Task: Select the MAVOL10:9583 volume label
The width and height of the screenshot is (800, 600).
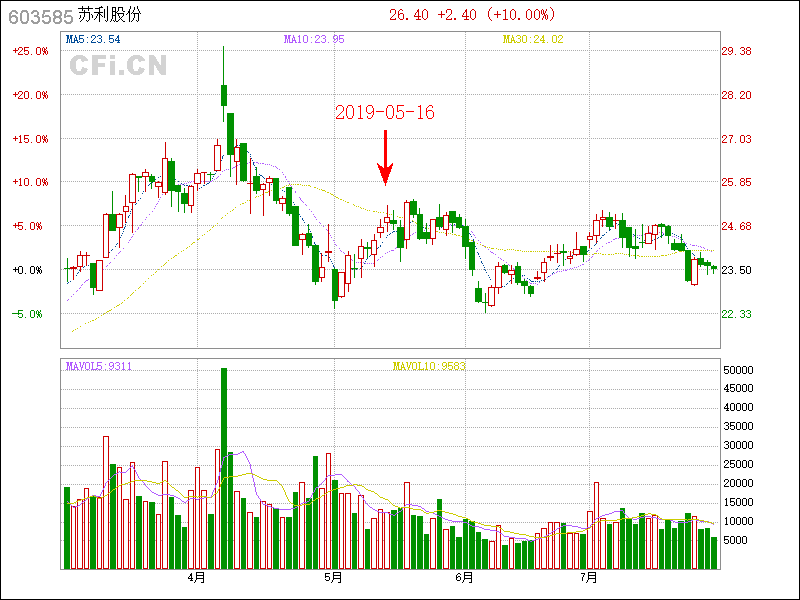Action: (429, 367)
